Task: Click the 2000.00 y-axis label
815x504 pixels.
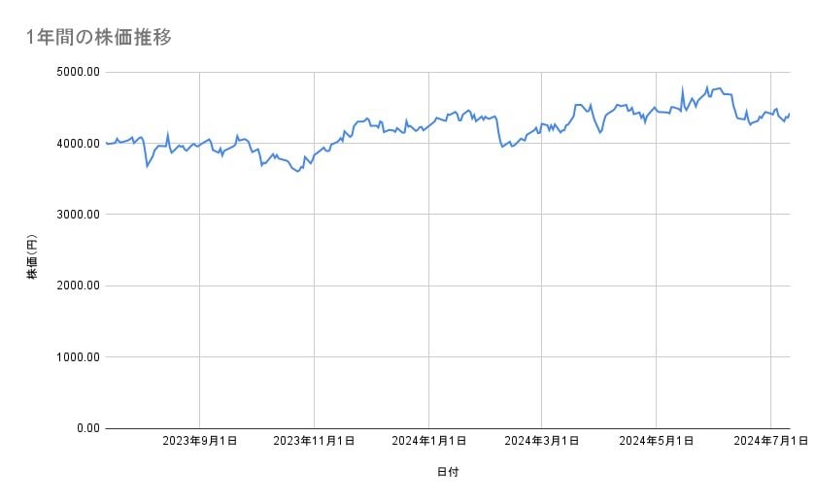Action: 77,286
